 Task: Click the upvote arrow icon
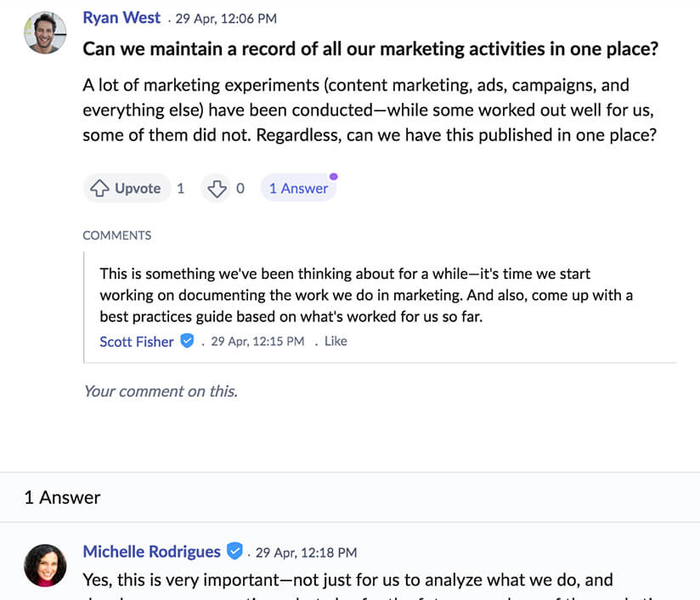(99, 188)
